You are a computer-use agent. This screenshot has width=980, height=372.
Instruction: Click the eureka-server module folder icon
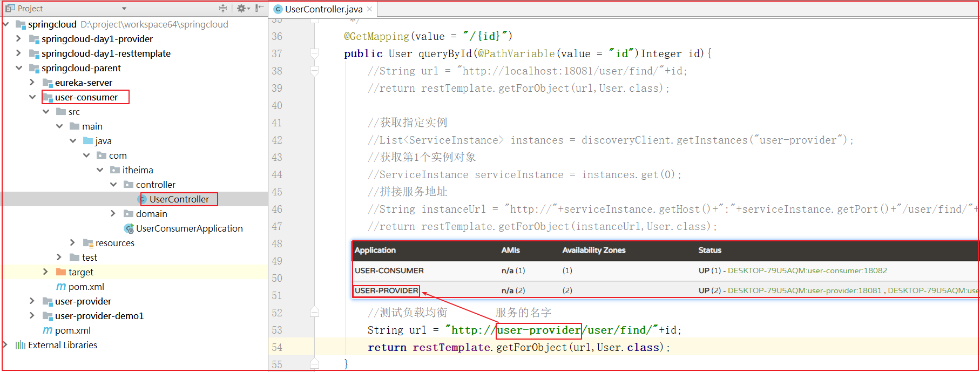(48, 83)
